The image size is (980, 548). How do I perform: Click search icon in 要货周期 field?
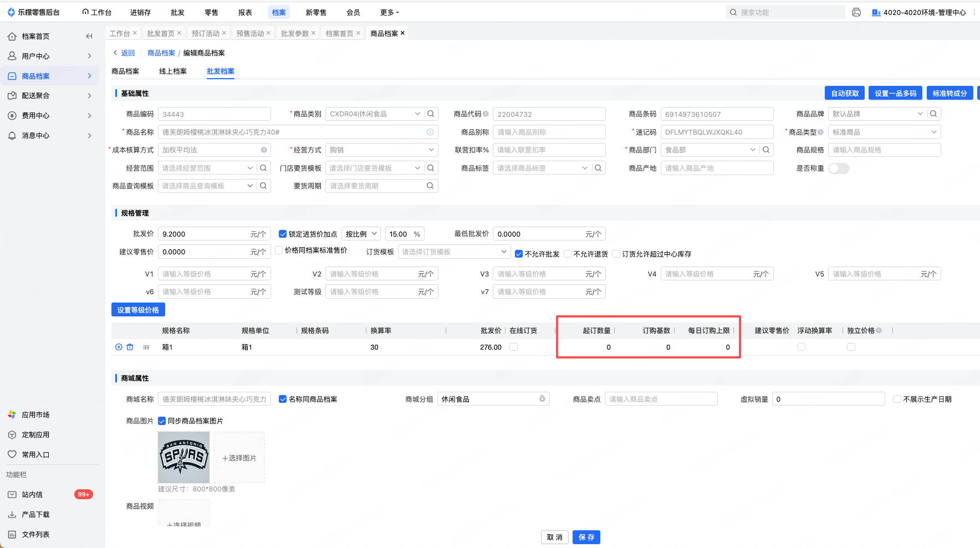pyautogui.click(x=430, y=186)
